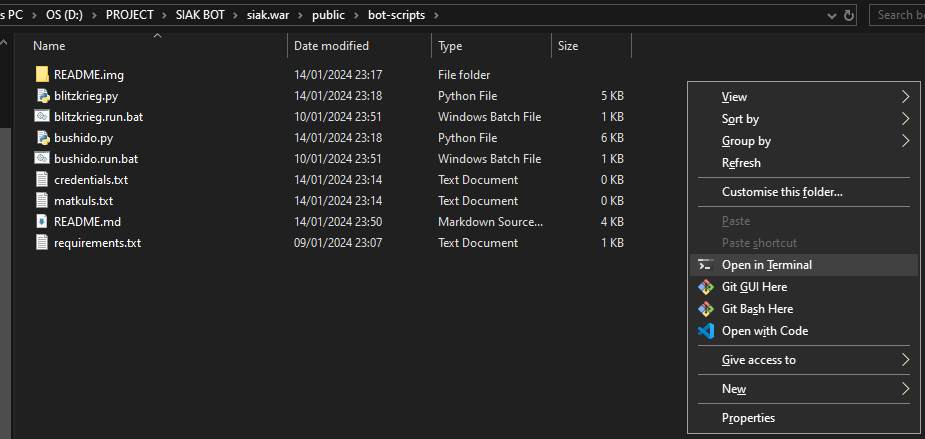Select the README.img folder icon
Viewport: 925px width, 439px height.
pyautogui.click(x=42, y=75)
